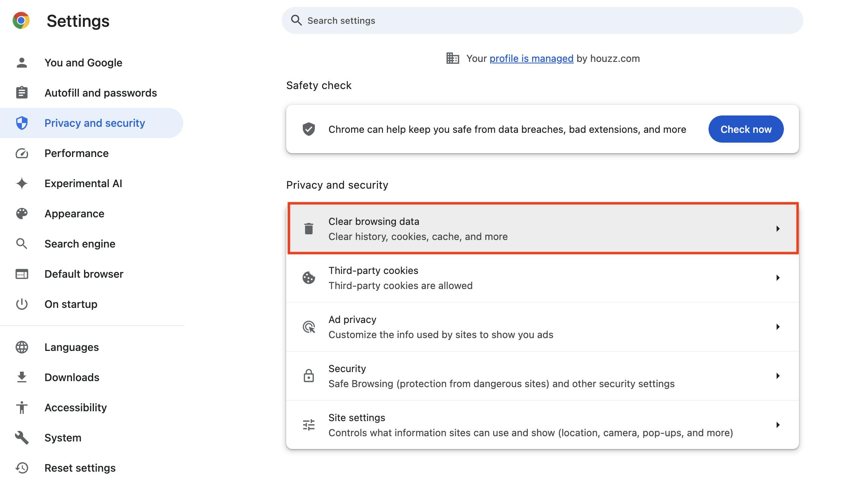Expand Clear browsing data with its arrow
The image size is (868, 486).
(x=778, y=229)
